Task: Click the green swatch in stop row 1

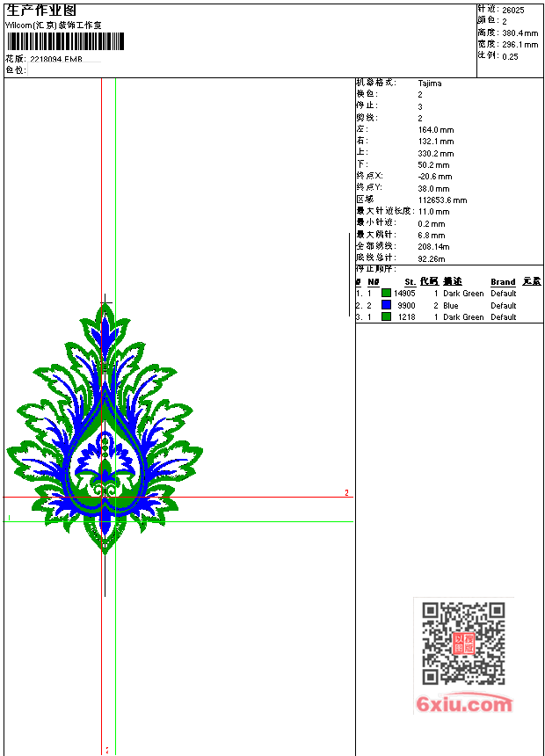Action: pos(386,293)
